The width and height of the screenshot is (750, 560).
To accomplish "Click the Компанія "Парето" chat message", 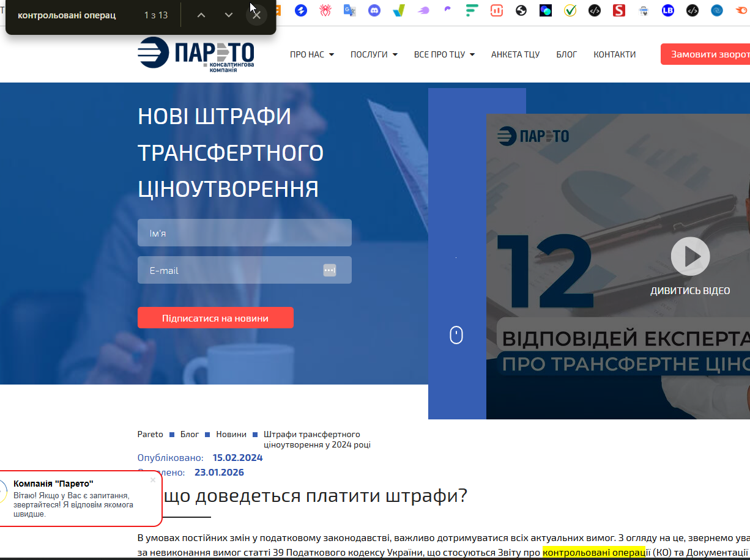I will [80, 499].
